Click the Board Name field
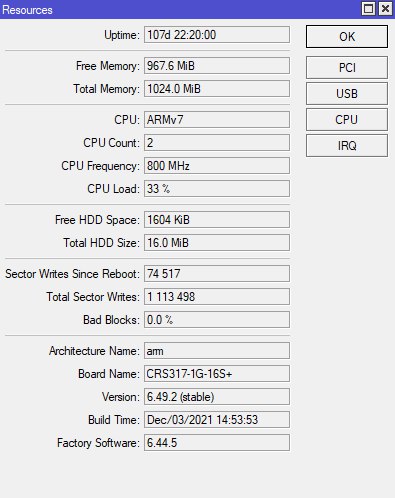 217,374
